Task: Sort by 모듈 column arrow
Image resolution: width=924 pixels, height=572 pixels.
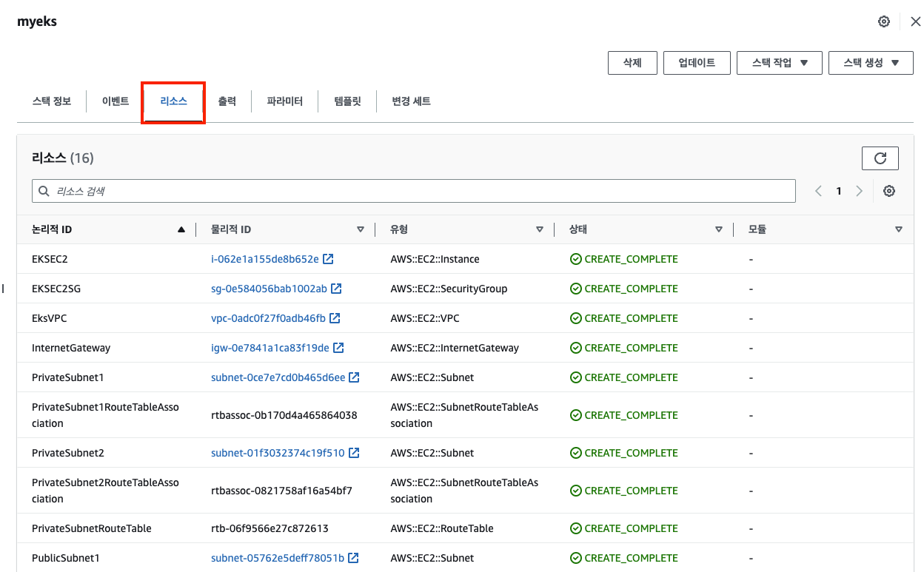Action: 899,229
